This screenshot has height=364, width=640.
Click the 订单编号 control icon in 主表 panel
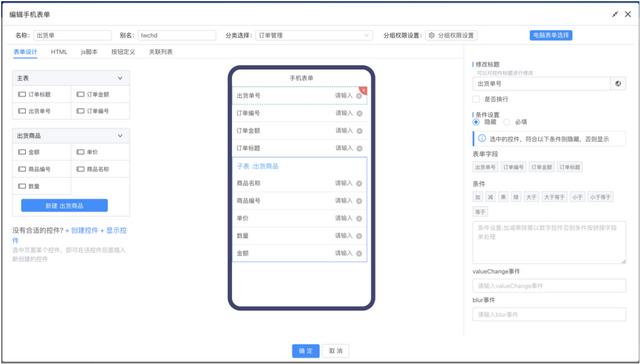click(x=80, y=111)
